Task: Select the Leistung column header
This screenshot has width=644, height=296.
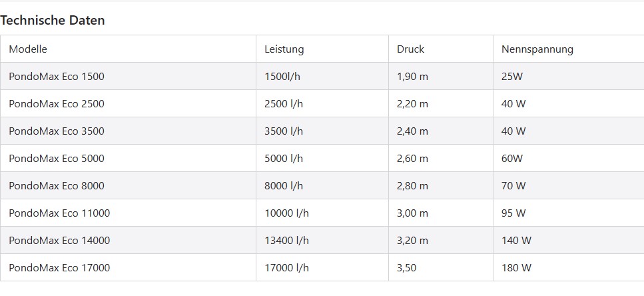Action: (284, 49)
